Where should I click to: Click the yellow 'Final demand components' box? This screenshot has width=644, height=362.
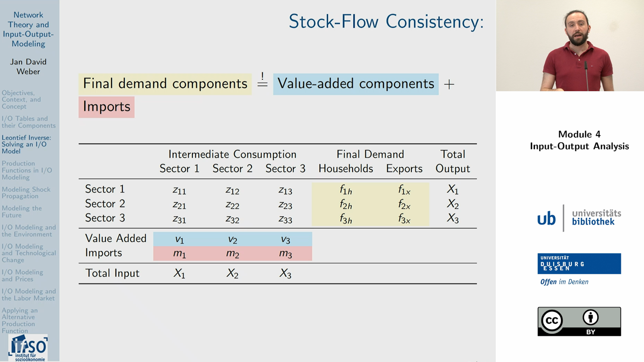pyautogui.click(x=165, y=84)
